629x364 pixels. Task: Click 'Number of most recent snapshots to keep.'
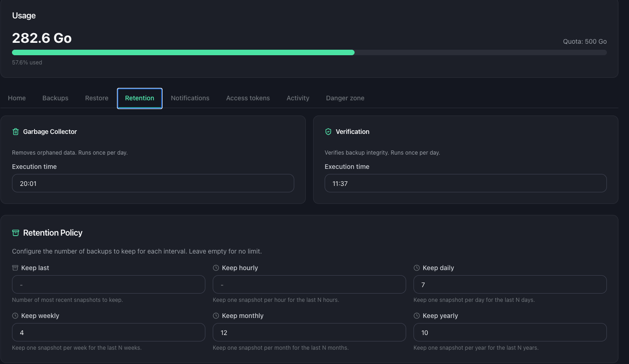[x=67, y=300]
